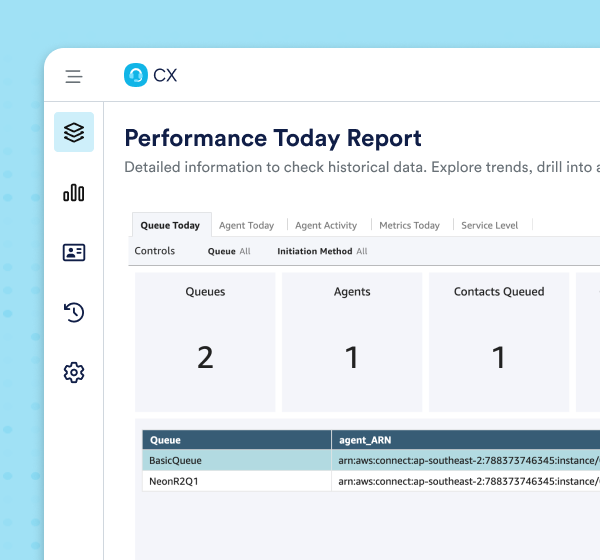
Task: Click the Contacts Queued count card
Action: pos(499,342)
